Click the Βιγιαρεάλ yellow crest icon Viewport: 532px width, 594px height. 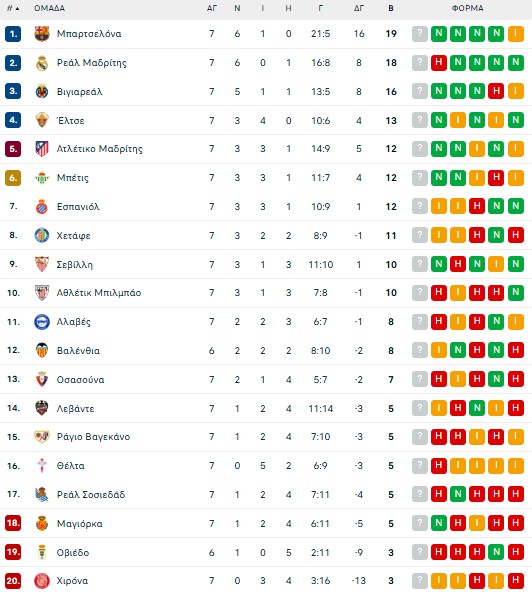[42, 92]
